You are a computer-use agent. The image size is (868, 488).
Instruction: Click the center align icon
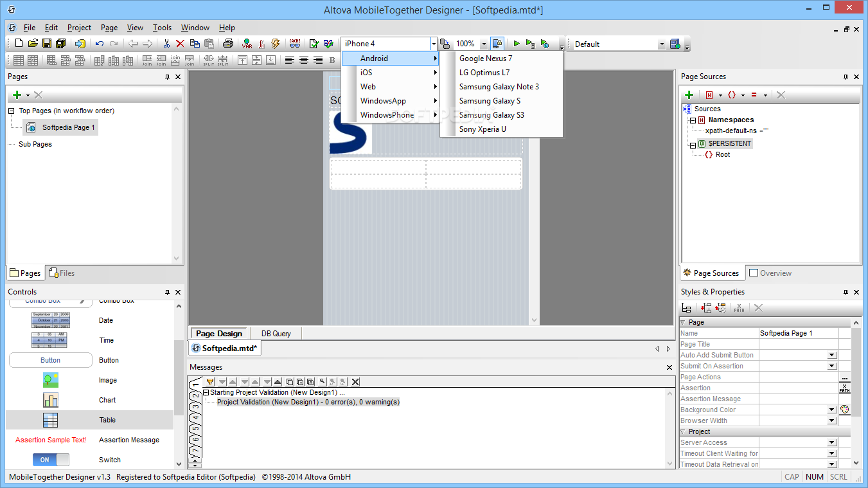304,60
